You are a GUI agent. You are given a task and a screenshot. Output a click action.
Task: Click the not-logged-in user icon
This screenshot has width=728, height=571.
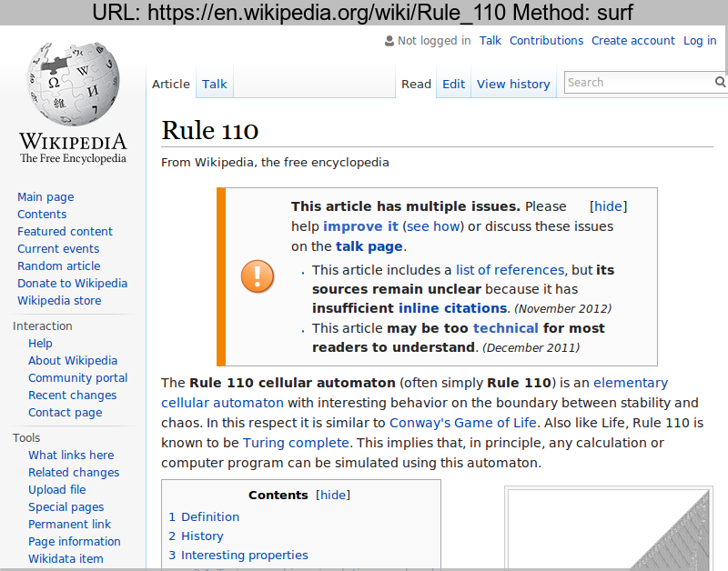[389, 41]
